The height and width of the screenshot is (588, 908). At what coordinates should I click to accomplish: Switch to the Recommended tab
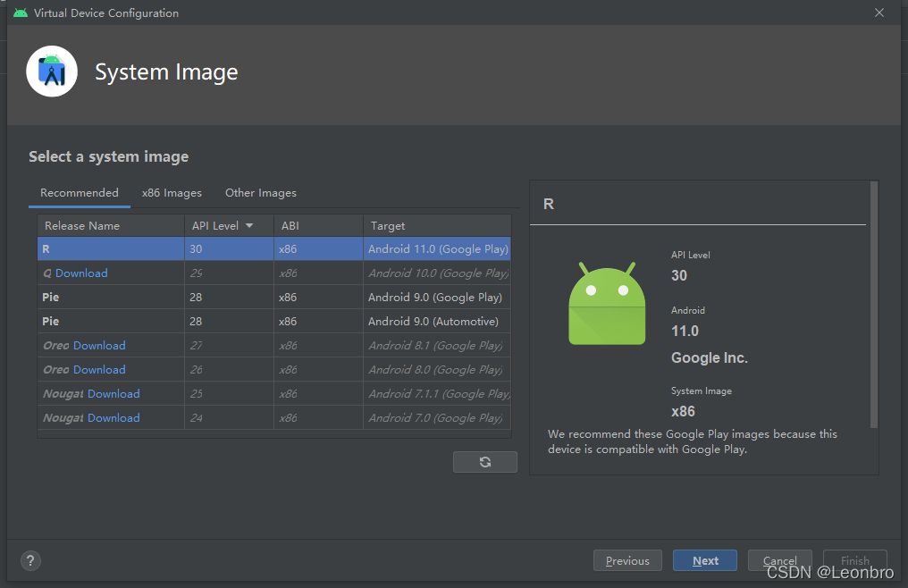(x=80, y=193)
